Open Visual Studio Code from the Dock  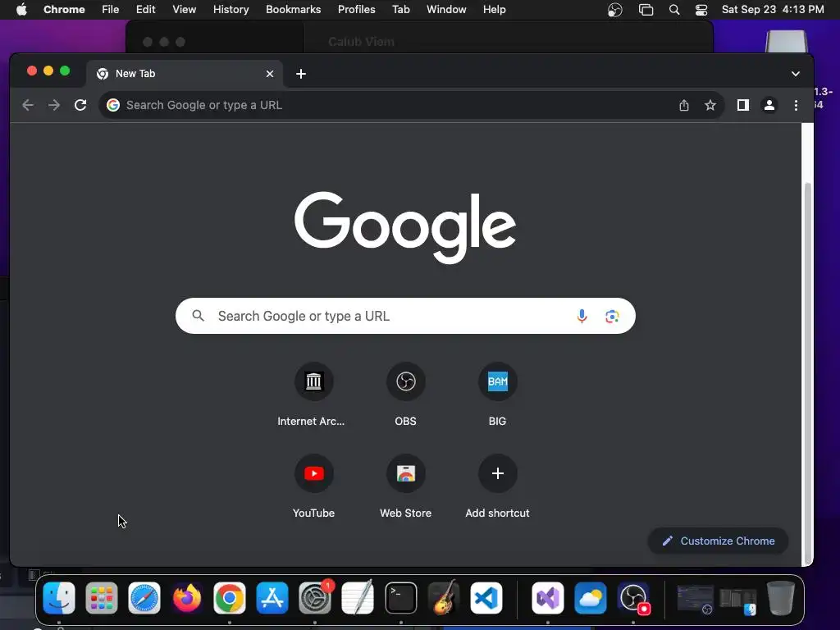click(x=486, y=598)
